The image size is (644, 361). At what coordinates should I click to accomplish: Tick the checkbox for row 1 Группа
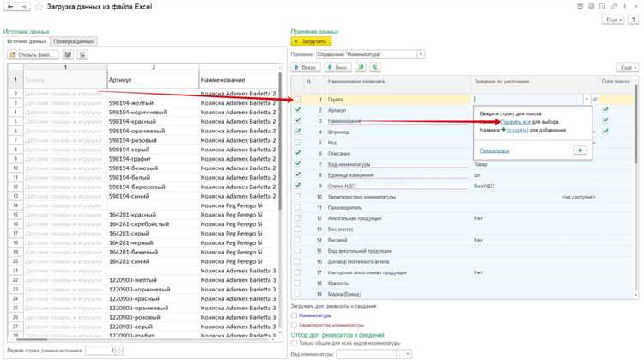click(297, 99)
